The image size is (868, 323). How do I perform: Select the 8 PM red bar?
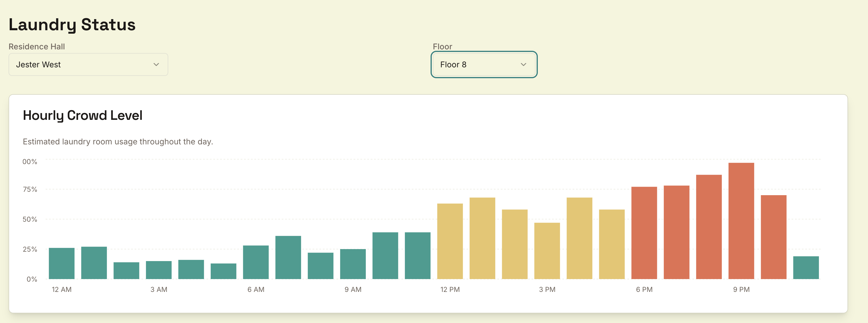point(709,227)
